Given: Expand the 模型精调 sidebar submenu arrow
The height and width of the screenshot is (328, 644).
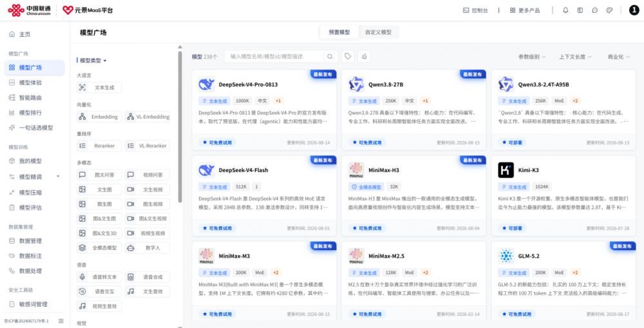Looking at the screenshot, I should coord(58,177).
